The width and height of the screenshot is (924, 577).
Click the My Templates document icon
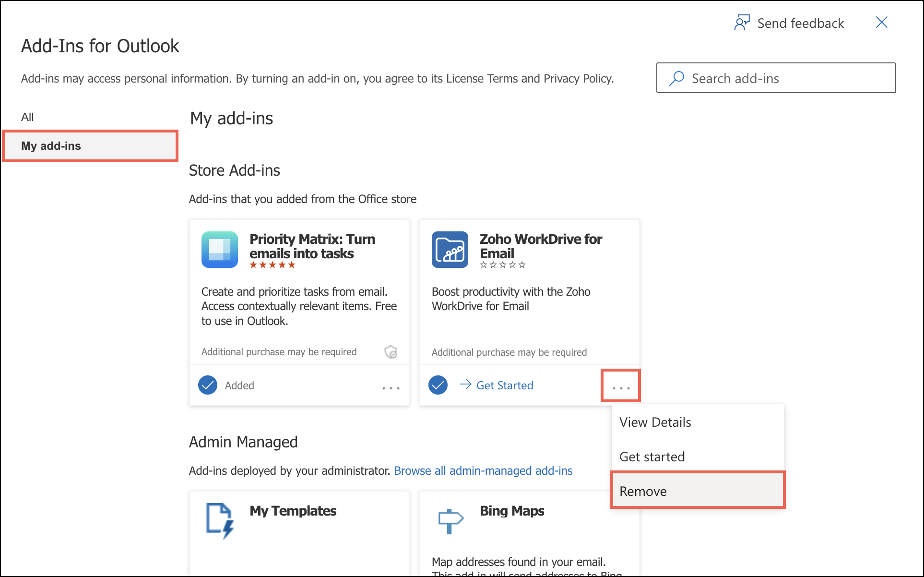point(220,520)
